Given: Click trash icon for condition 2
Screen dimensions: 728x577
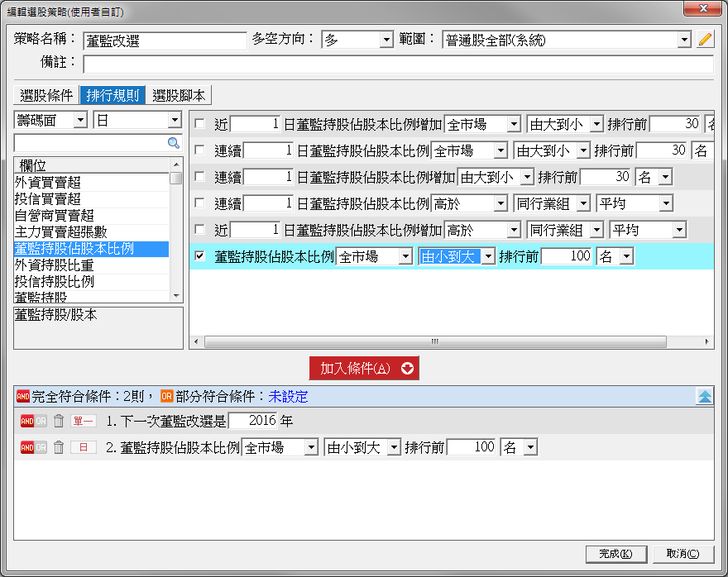Looking at the screenshot, I should point(59,447).
